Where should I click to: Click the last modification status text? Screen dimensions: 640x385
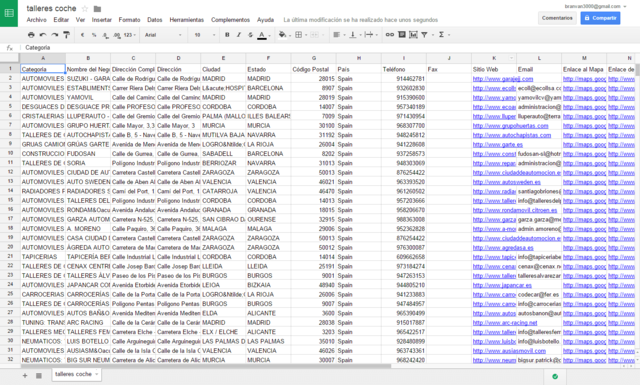click(360, 20)
